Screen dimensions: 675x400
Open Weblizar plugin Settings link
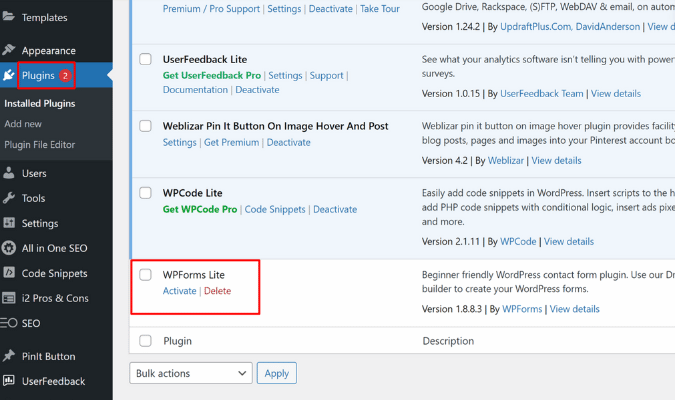click(180, 143)
